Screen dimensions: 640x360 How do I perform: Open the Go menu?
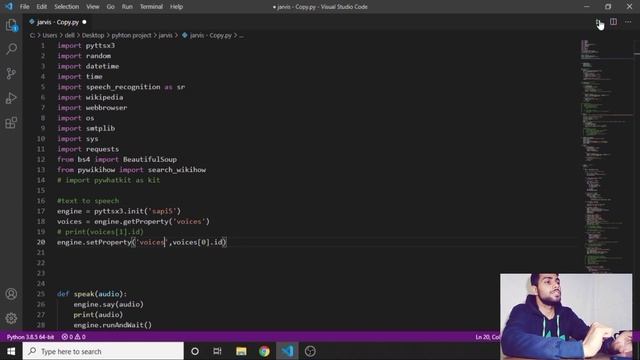coord(111,7)
